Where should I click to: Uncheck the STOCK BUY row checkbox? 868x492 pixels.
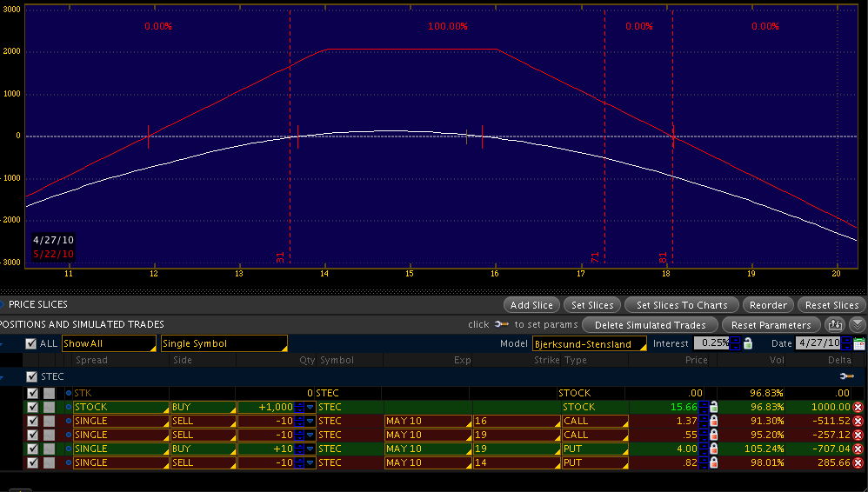tap(33, 407)
